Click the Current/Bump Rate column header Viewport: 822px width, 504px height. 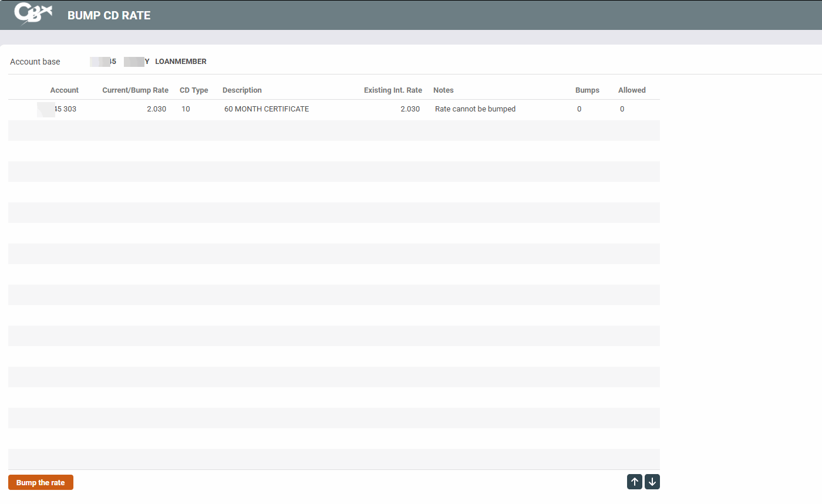click(135, 90)
